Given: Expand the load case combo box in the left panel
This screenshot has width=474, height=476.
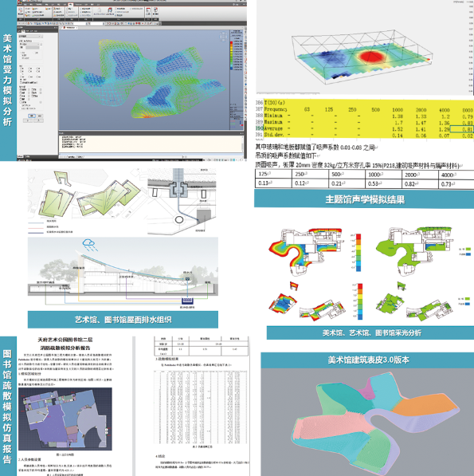Looking at the screenshot, I should click(x=29, y=44).
